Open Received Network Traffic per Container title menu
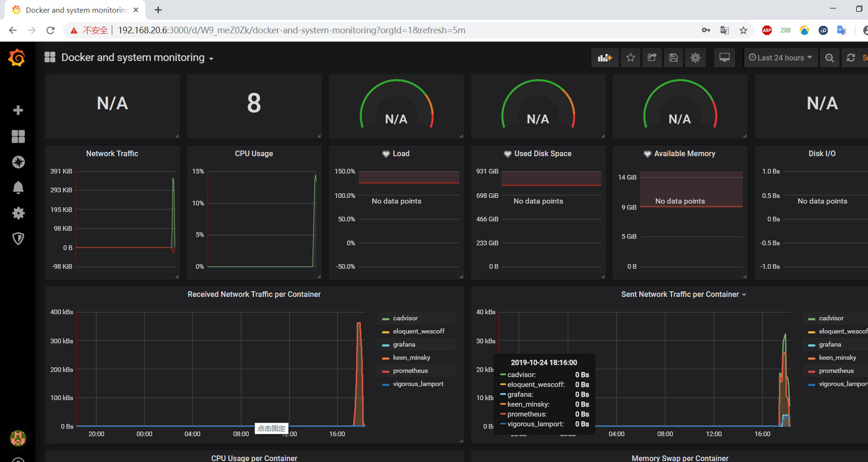 (x=254, y=295)
